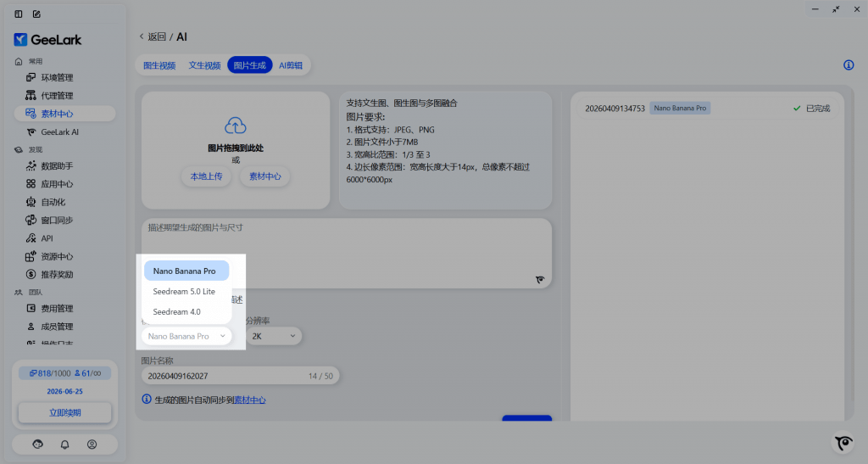The image size is (868, 464).
Task: Select Seedream 5.0 Lite from model list
Action: pyautogui.click(x=184, y=292)
